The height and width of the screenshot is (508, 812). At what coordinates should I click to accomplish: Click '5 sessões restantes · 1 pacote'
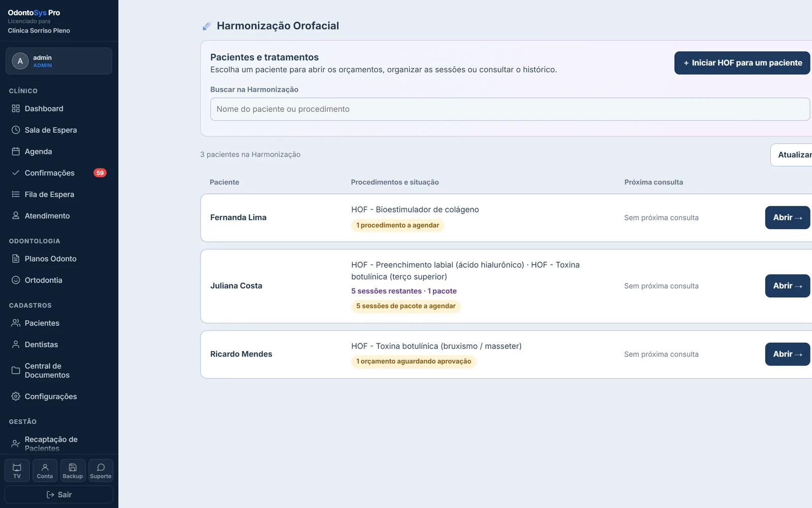404,291
